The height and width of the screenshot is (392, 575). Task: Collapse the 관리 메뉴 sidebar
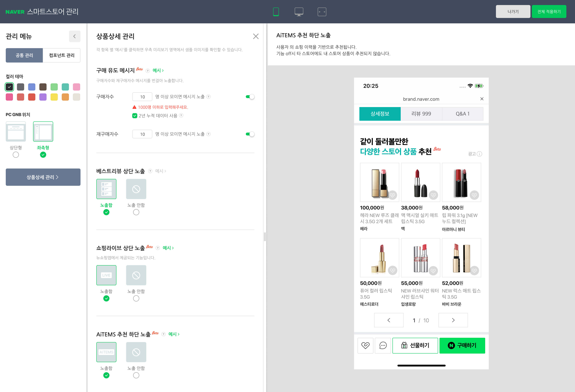pyautogui.click(x=74, y=36)
